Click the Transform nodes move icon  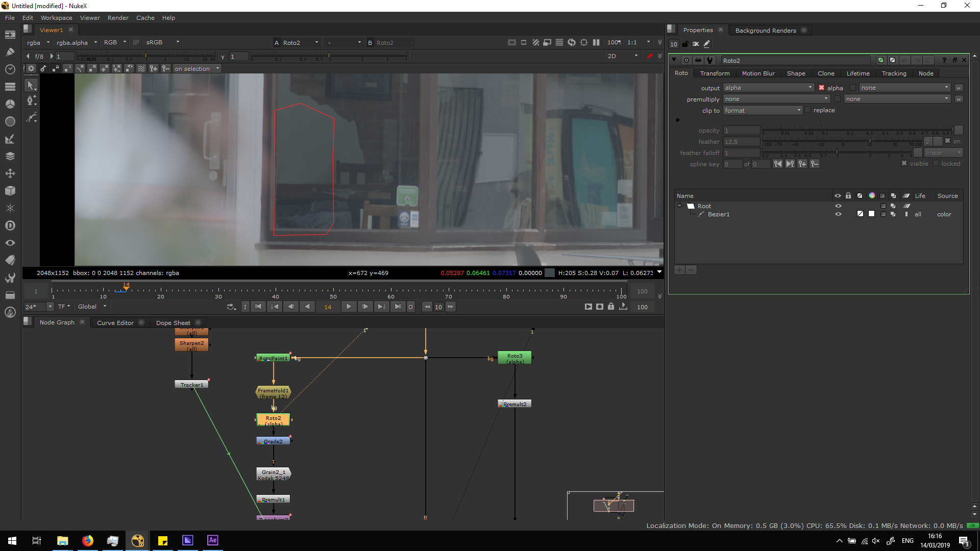coord(10,173)
